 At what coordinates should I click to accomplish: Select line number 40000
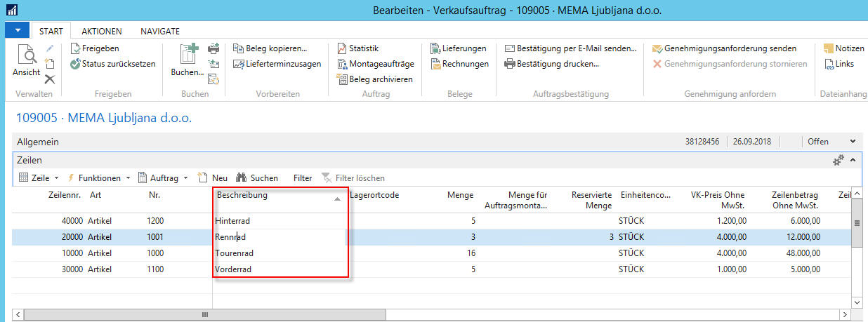tap(72, 221)
